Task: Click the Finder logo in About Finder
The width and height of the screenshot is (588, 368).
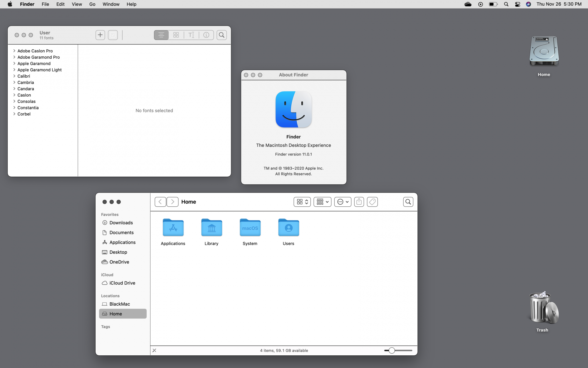Action: point(293,109)
